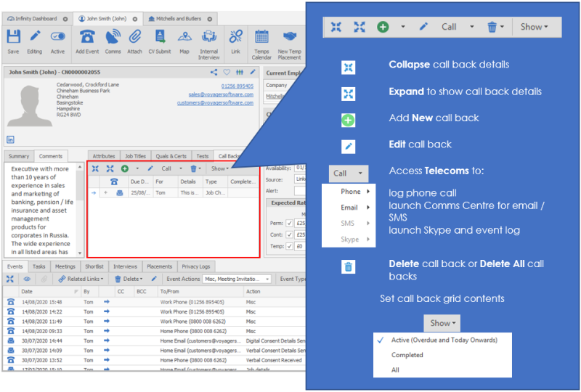Open the Add Event telephone icon
This screenshot has height=392, width=581.
click(x=86, y=38)
